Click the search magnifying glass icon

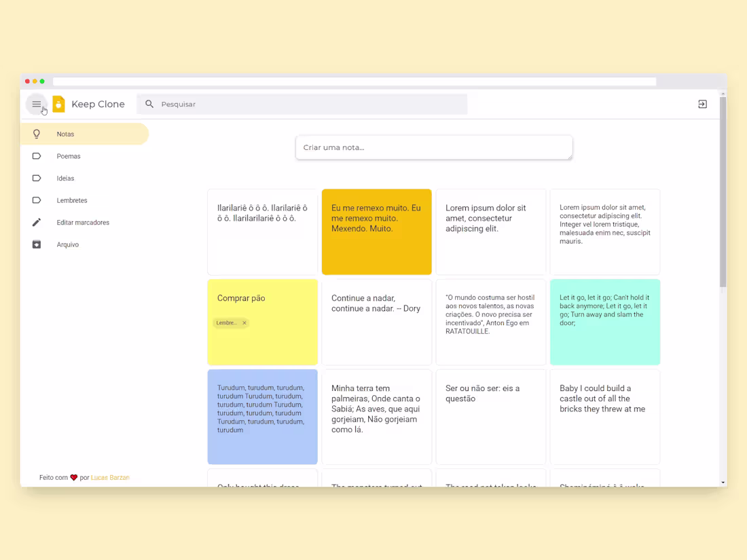(x=149, y=104)
